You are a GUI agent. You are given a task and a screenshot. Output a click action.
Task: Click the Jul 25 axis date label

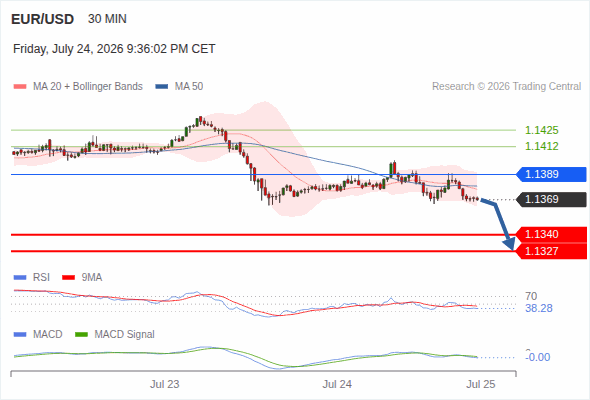point(481,385)
